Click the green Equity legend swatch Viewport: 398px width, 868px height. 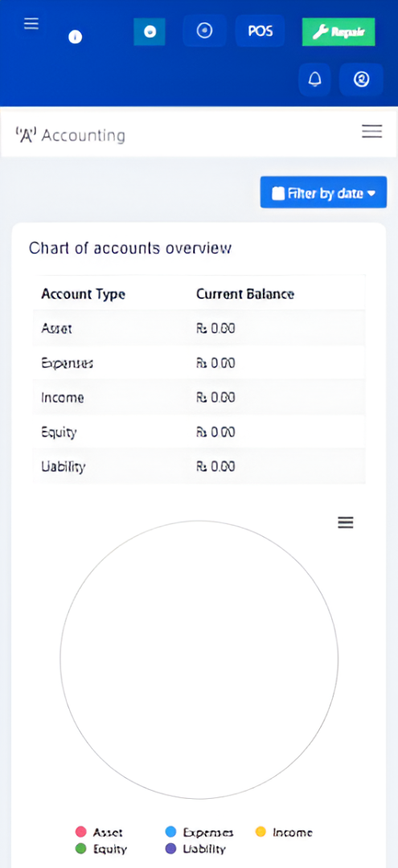81,849
